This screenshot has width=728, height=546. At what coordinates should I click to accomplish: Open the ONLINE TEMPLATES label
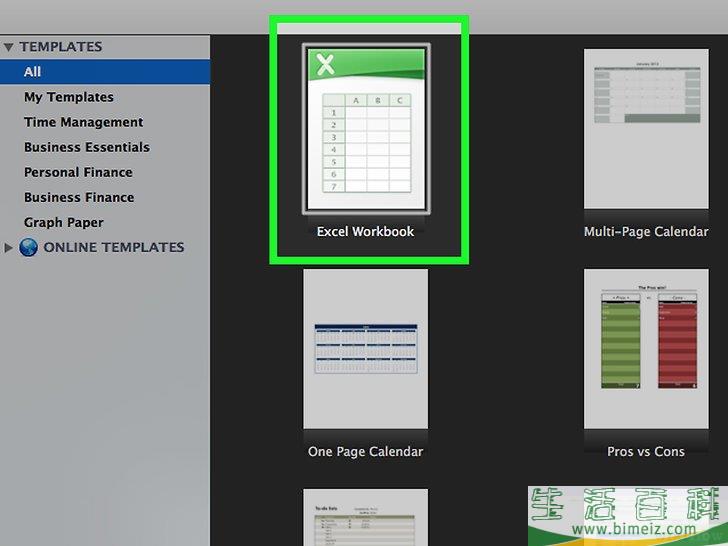[x=114, y=247]
